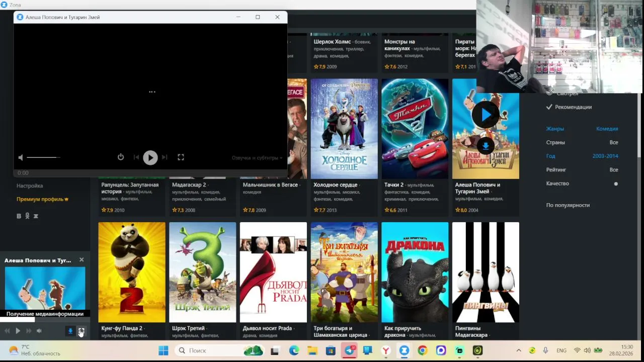The height and width of the screenshot is (362, 644).
Task: Mute the sound in the player window
Action: (x=21, y=157)
